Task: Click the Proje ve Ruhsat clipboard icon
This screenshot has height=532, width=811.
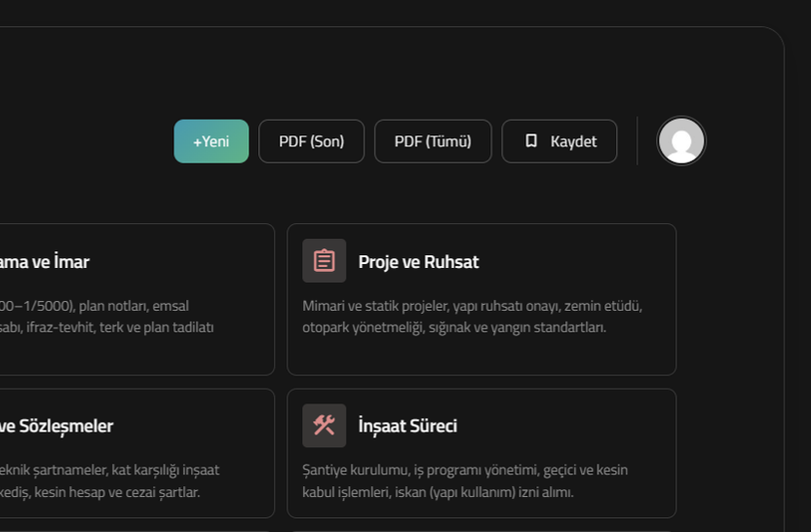Action: [324, 261]
